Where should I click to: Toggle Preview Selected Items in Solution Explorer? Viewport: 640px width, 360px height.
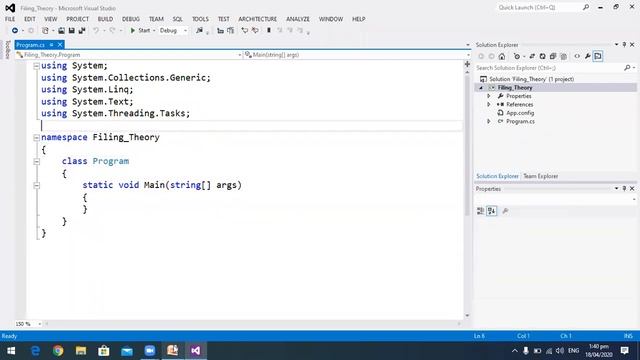point(598,56)
